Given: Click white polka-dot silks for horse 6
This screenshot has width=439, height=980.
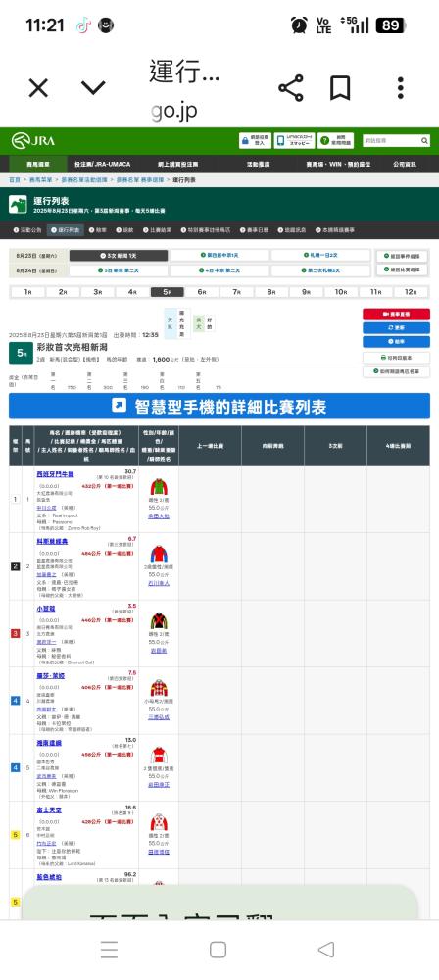Looking at the screenshot, I should click(x=159, y=822).
